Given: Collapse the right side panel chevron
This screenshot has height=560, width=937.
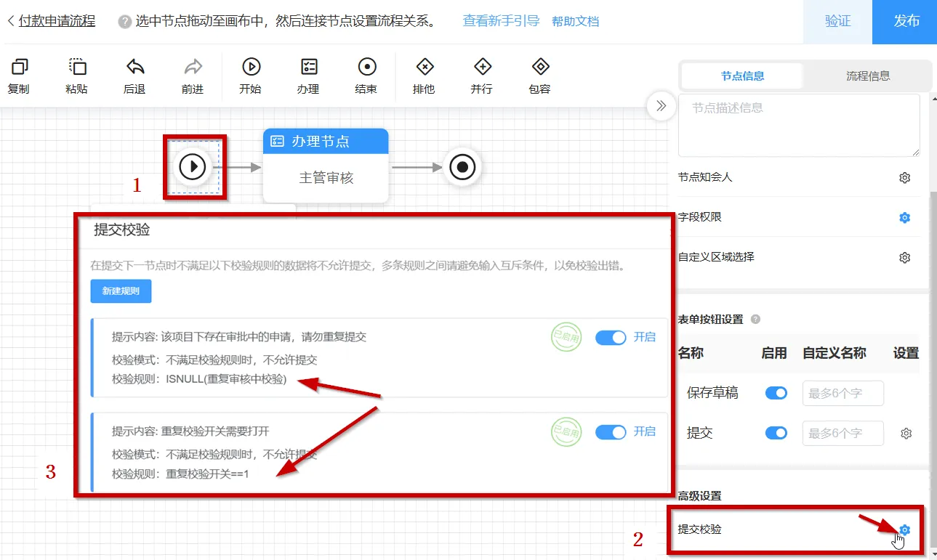Looking at the screenshot, I should (x=661, y=106).
